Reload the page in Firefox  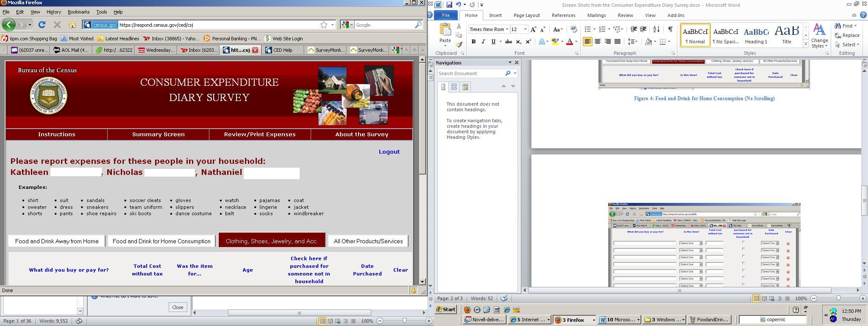(x=42, y=25)
